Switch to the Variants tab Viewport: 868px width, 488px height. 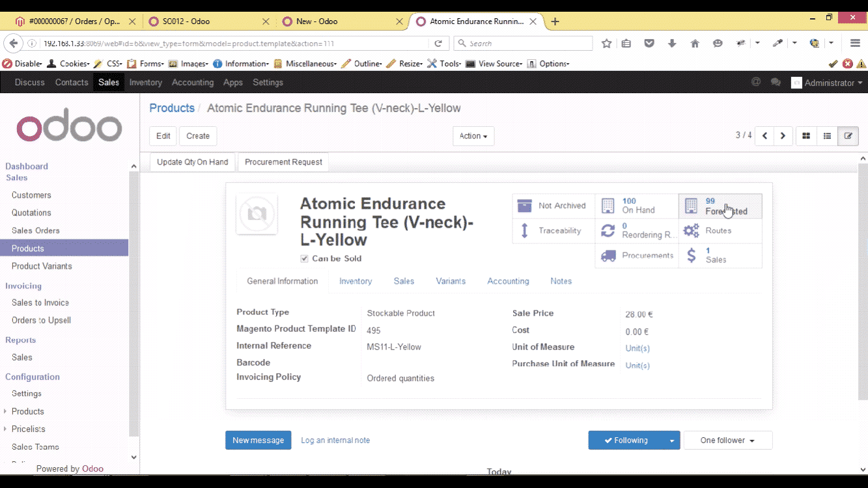[451, 281]
